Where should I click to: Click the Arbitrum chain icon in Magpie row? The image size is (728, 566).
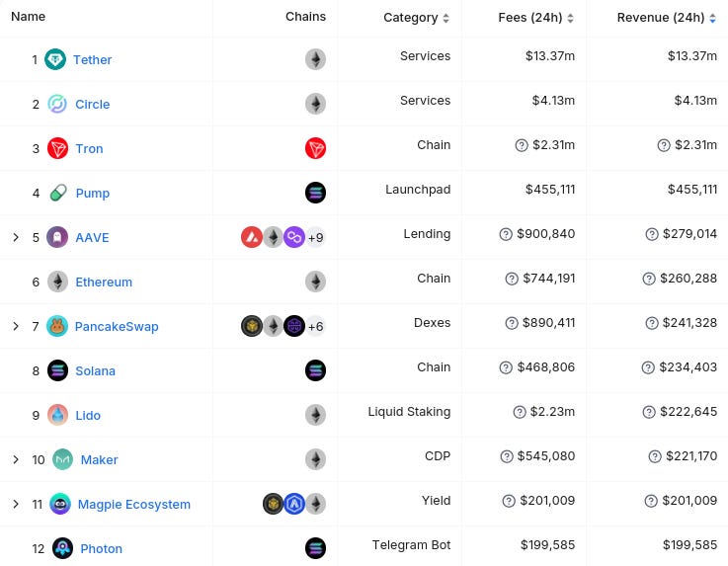[294, 504]
